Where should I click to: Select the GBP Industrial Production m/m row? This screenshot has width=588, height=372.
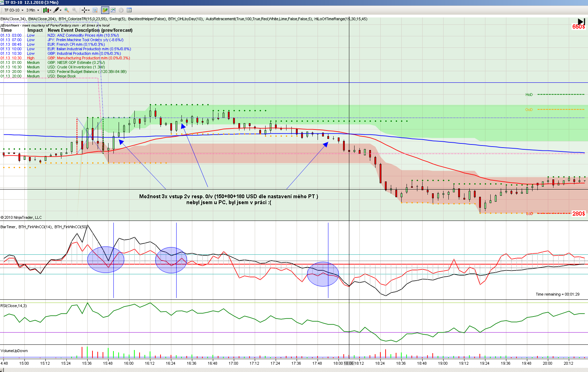pyautogui.click(x=61, y=53)
